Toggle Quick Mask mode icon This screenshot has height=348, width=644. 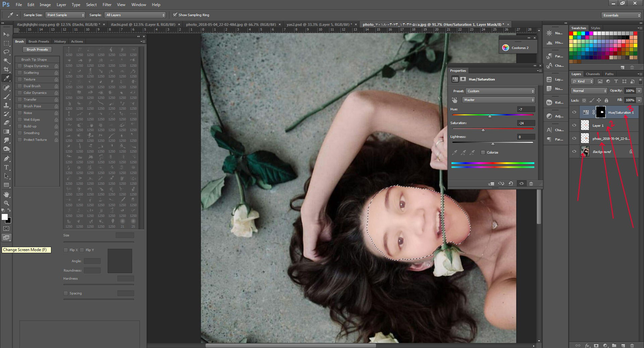click(x=6, y=229)
